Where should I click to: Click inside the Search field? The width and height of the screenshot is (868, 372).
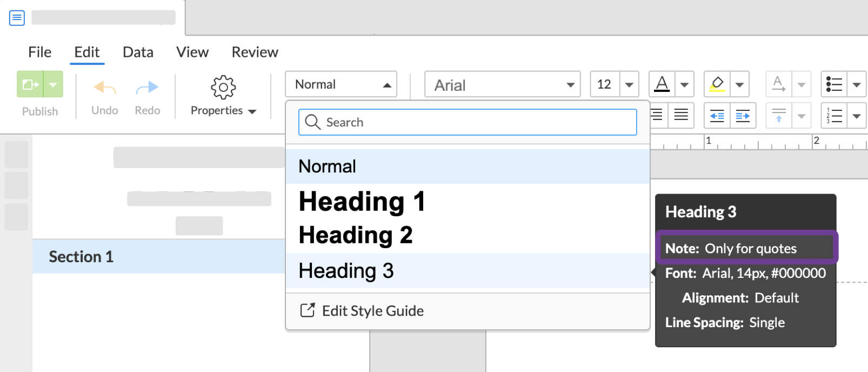click(468, 122)
